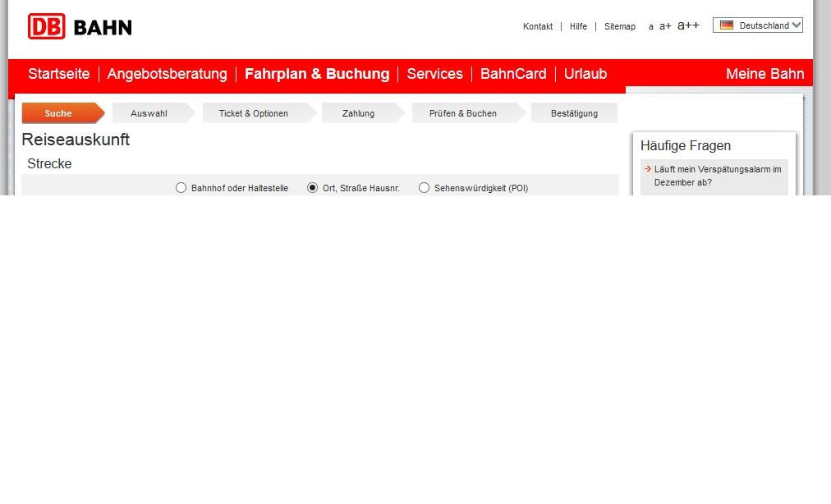Click the Häufige Fragen heading
This screenshot has height=504, width=831.
click(686, 146)
